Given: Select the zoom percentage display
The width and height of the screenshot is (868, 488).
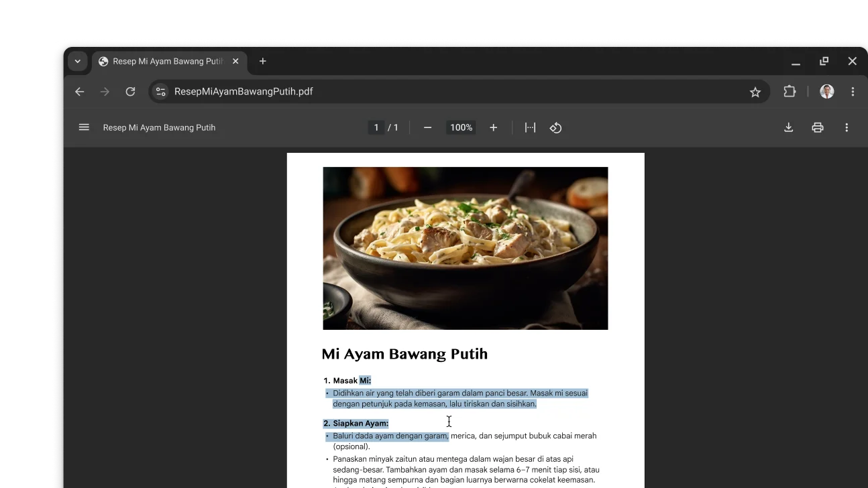Looking at the screenshot, I should pos(461,127).
